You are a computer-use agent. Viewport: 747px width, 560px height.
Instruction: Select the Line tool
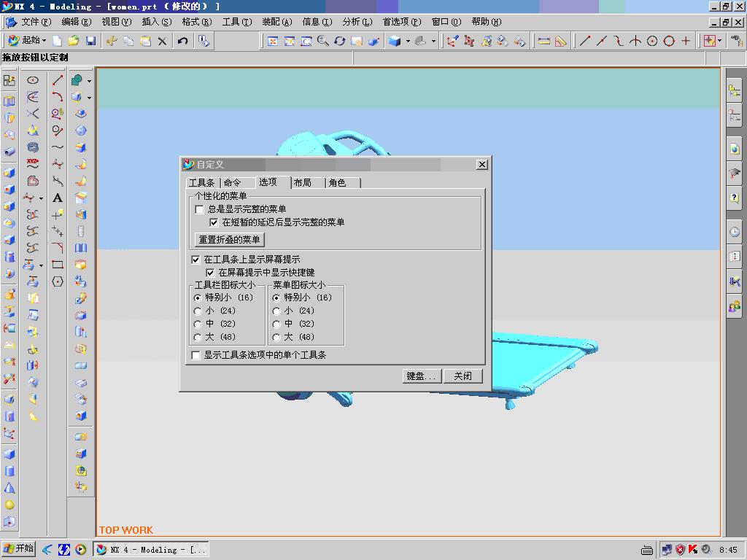57,81
